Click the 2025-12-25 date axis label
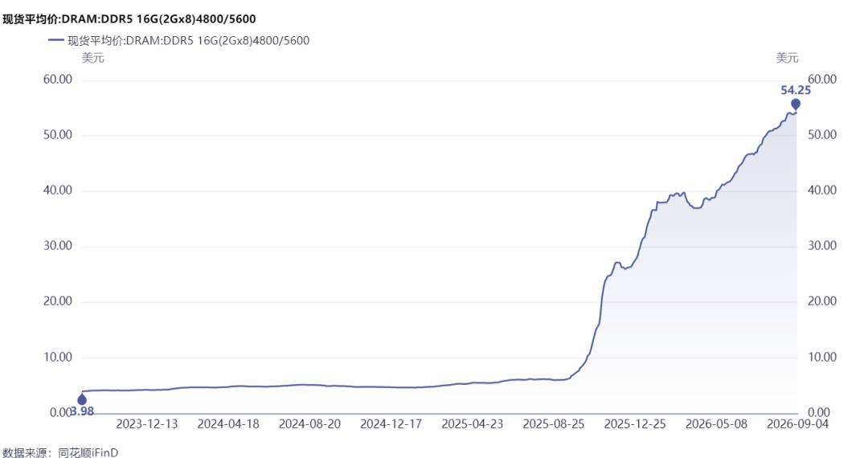 coord(635,424)
